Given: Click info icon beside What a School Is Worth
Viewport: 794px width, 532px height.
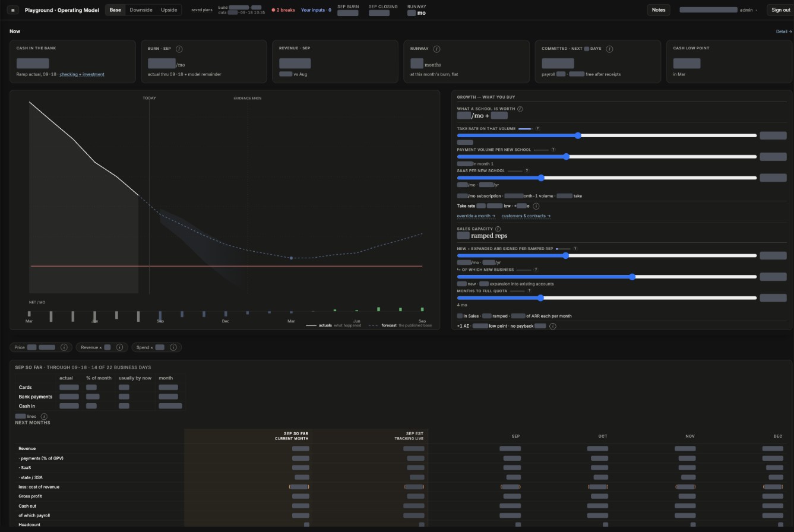Looking at the screenshot, I should coord(520,109).
